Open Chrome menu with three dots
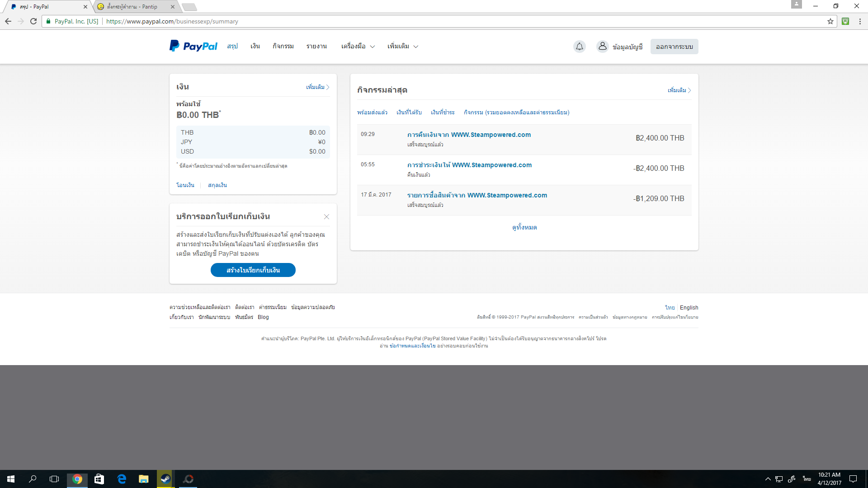This screenshot has height=488, width=868. coord(860,21)
